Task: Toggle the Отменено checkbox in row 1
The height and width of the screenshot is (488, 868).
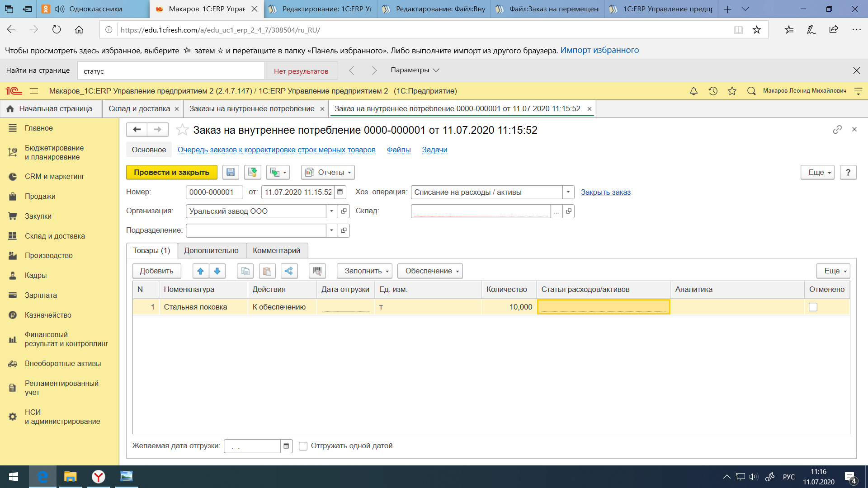Action: click(x=813, y=307)
